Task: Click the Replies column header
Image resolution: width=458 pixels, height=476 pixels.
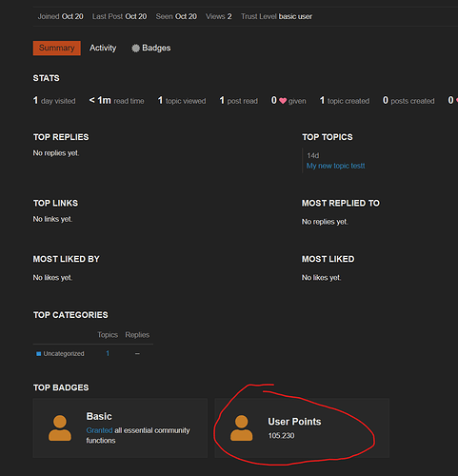Action: click(137, 335)
